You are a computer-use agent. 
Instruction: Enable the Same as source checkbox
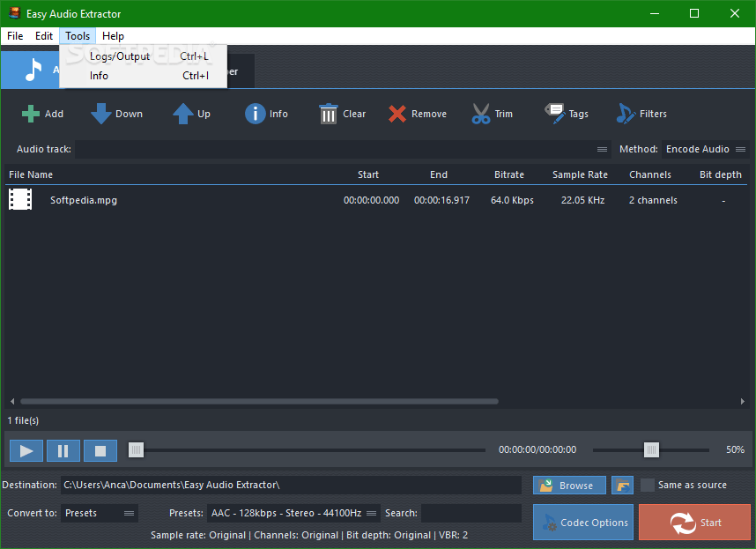649,485
